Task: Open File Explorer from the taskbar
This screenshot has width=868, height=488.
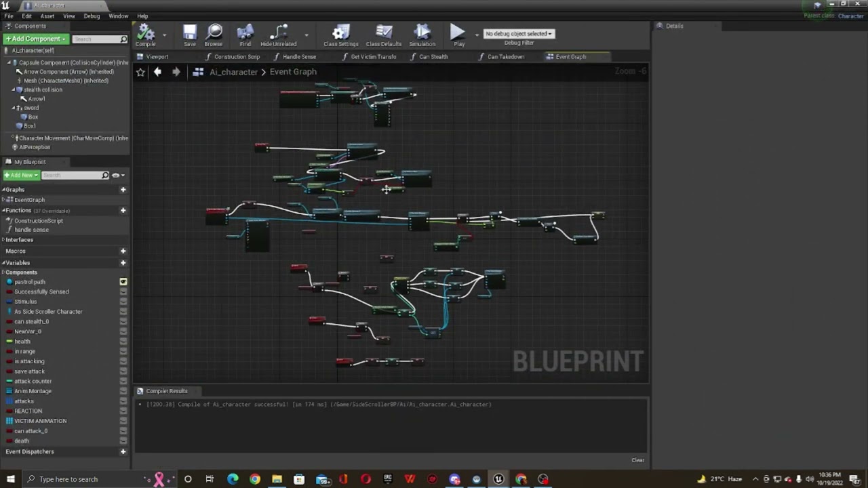Action: 277,479
